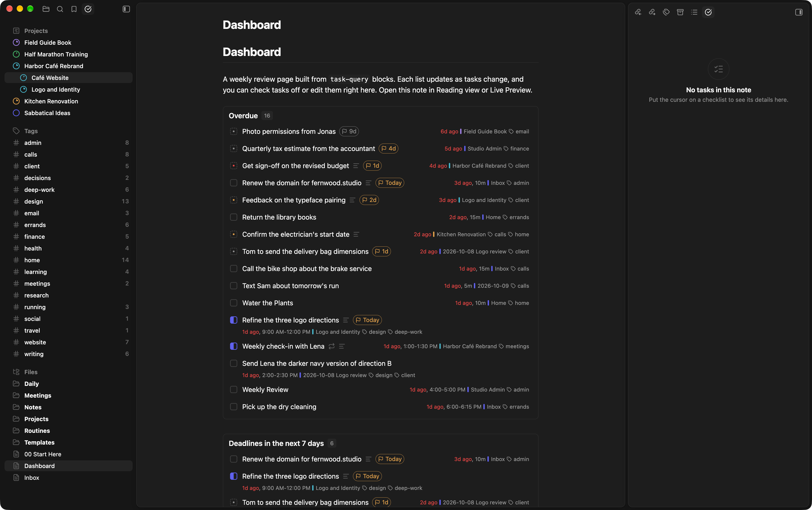Select the task details checkmark tab icon
This screenshot has height=510, width=812.
pos(708,12)
